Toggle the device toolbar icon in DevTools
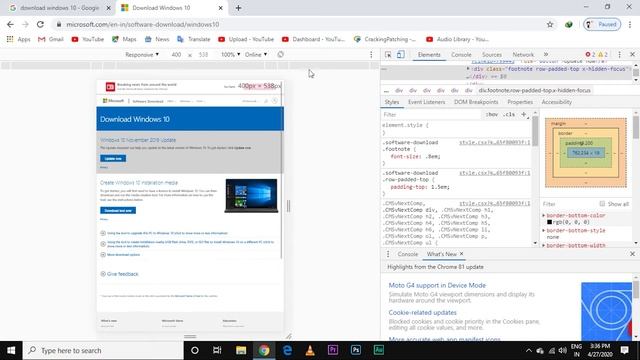 coord(400,55)
